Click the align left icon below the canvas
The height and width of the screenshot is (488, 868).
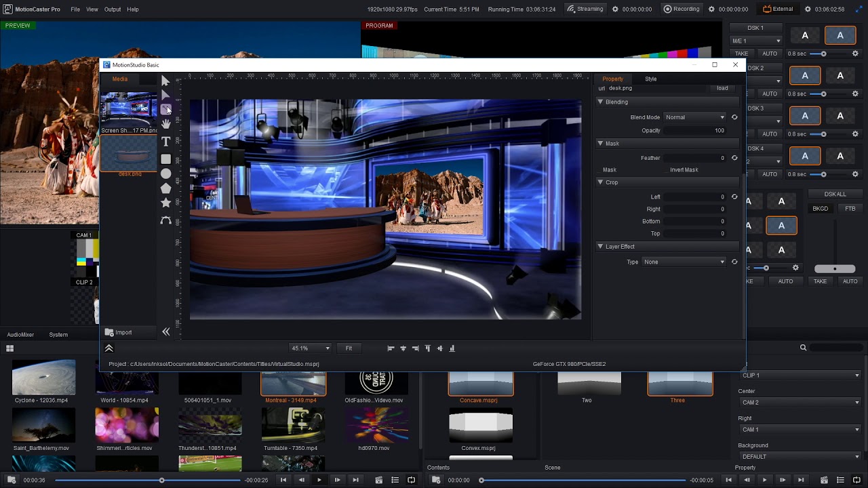[x=391, y=348]
